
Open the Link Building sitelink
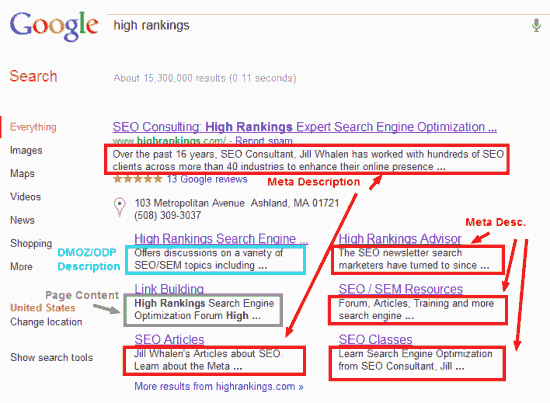pyautogui.click(x=169, y=289)
